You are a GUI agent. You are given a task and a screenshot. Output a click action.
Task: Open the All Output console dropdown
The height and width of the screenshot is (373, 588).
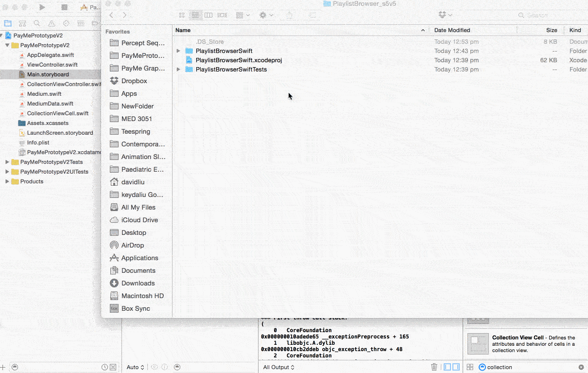coord(279,367)
